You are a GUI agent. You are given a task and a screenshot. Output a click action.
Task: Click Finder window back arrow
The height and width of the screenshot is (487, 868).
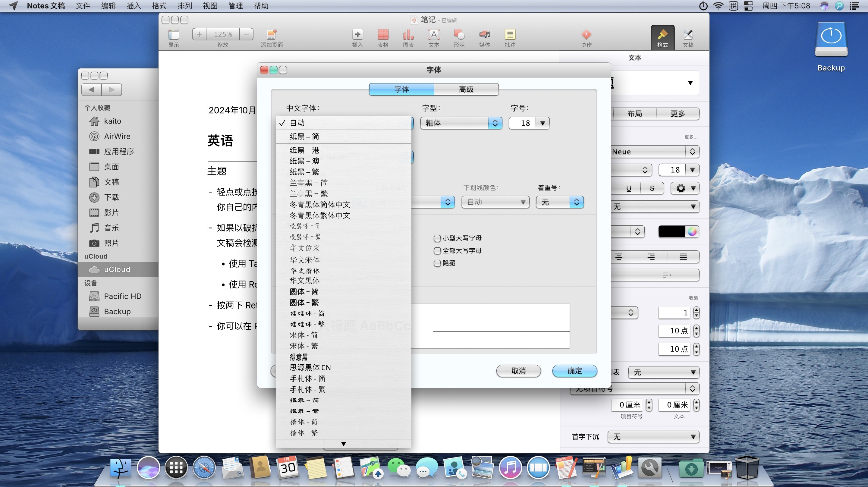coord(91,90)
